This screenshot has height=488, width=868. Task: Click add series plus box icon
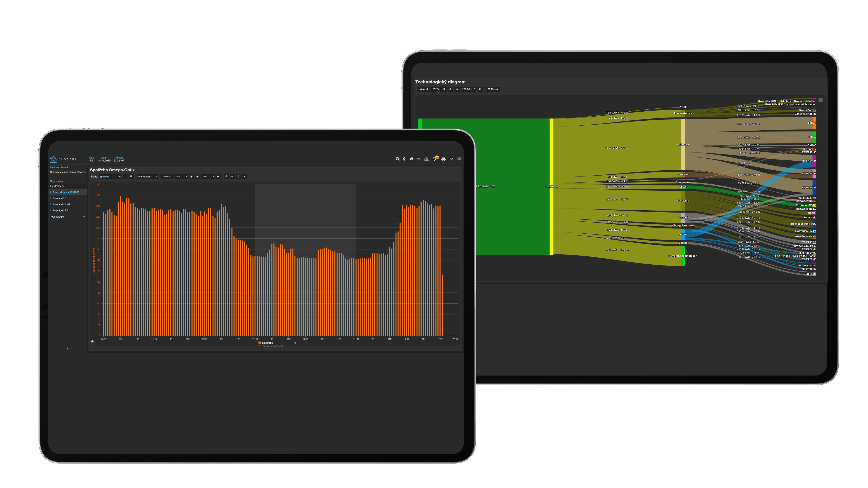131,176
